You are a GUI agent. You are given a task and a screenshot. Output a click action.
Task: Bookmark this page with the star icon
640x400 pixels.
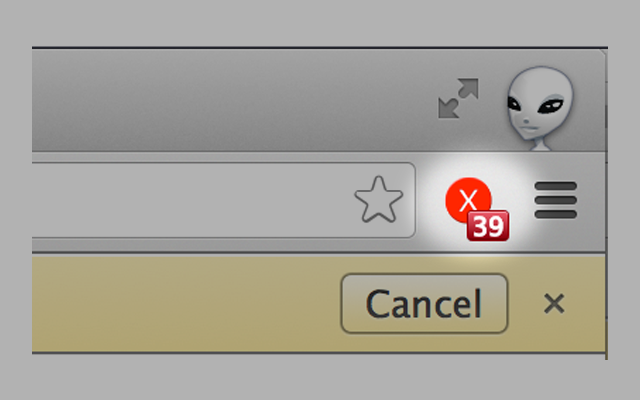coord(379,200)
